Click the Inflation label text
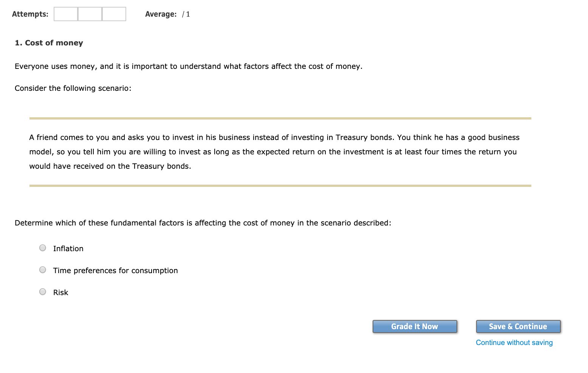Viewport: 588px width, 373px height. click(x=68, y=249)
